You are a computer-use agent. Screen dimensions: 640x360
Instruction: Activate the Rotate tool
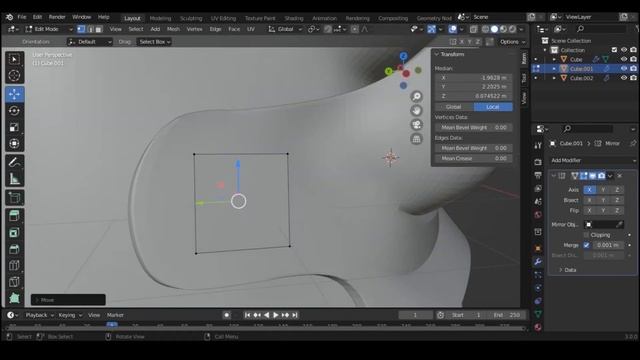tap(14, 111)
